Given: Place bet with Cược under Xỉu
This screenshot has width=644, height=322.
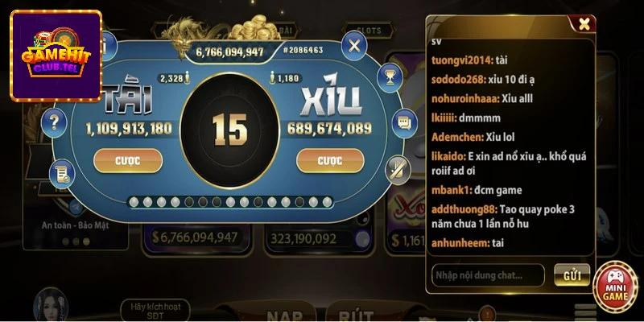Looking at the screenshot, I should coord(330,160).
